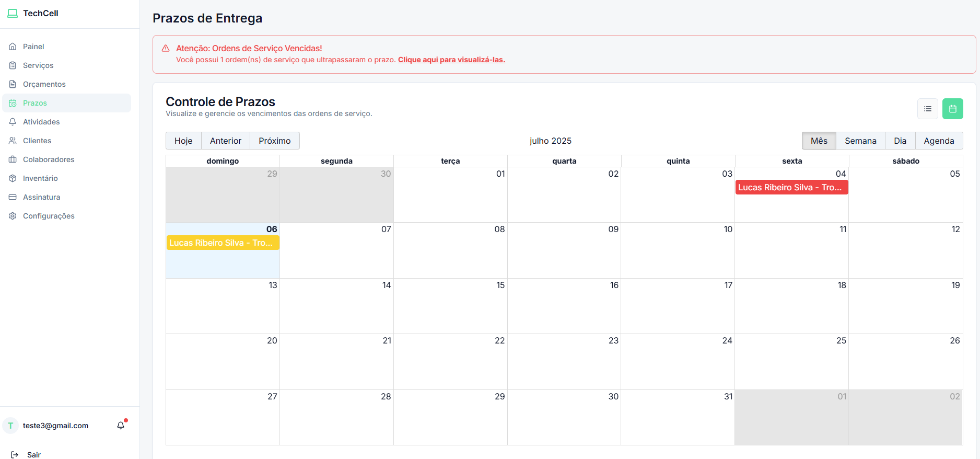Viewport: 980px width, 459px height.
Task: Switch to list view toggle
Action: (x=928, y=109)
